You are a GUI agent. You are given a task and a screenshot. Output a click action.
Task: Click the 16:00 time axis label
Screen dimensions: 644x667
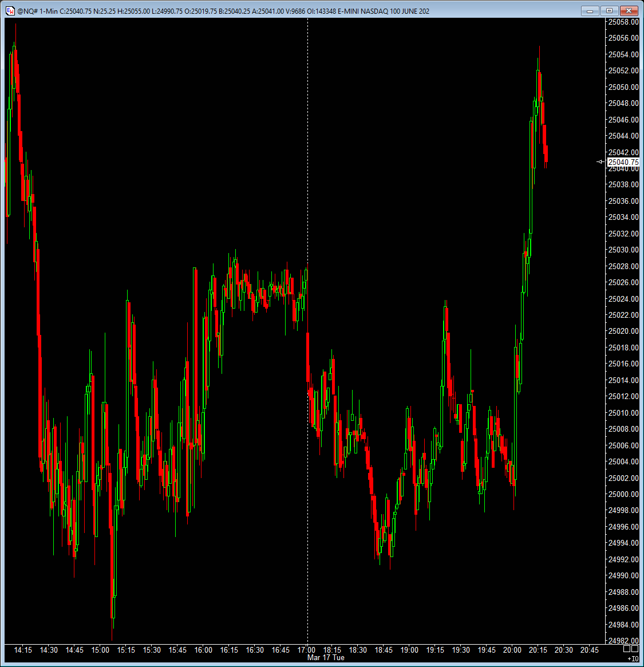pyautogui.click(x=203, y=650)
